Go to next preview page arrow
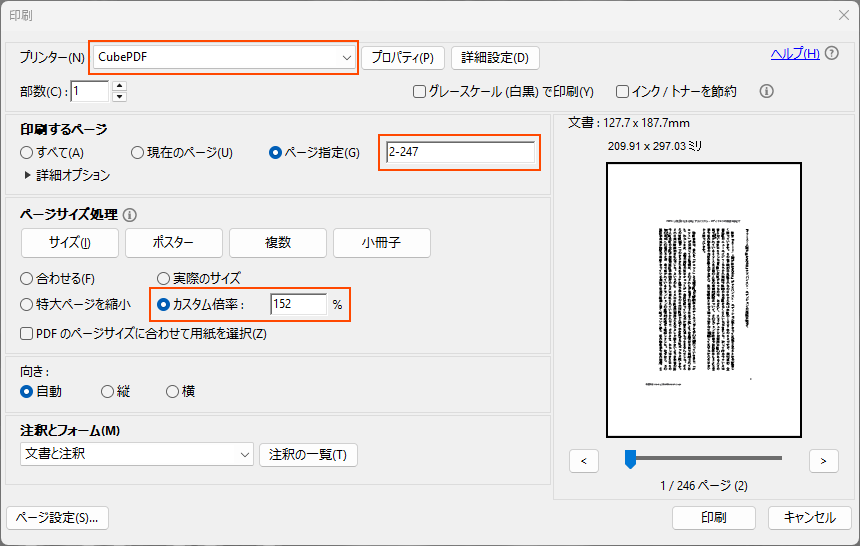860x546 pixels. click(x=823, y=460)
